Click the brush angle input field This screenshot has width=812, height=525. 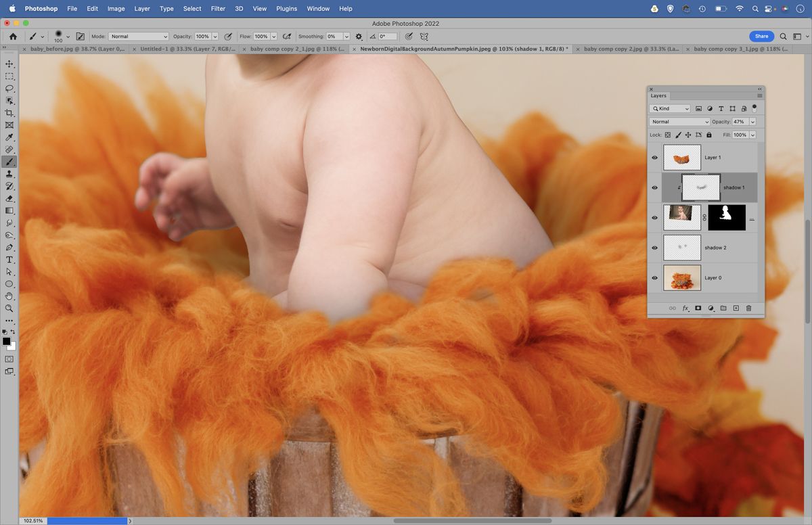coord(387,37)
